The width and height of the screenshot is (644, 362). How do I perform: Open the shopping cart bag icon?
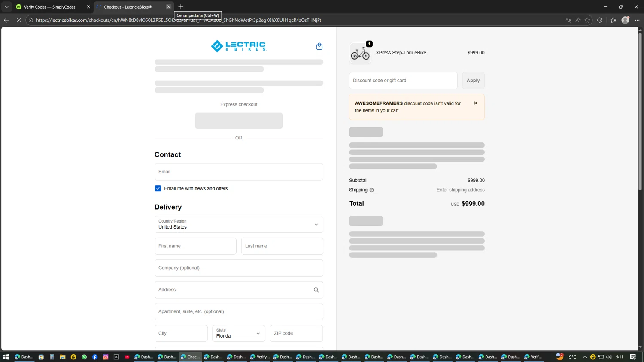pos(319,46)
